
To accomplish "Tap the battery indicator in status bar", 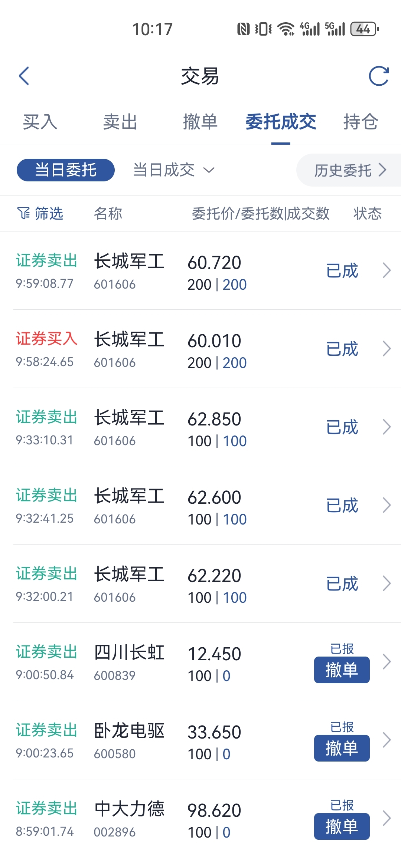I will pyautogui.click(x=365, y=29).
